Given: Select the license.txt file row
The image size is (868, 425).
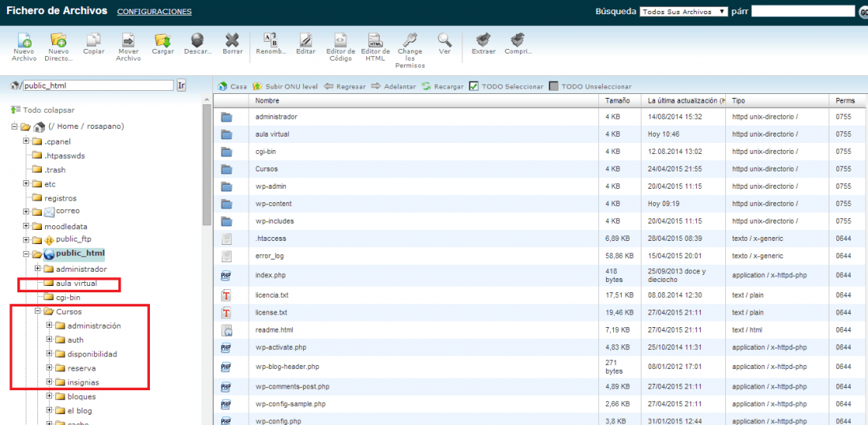Looking at the screenshot, I should click(x=541, y=313).
